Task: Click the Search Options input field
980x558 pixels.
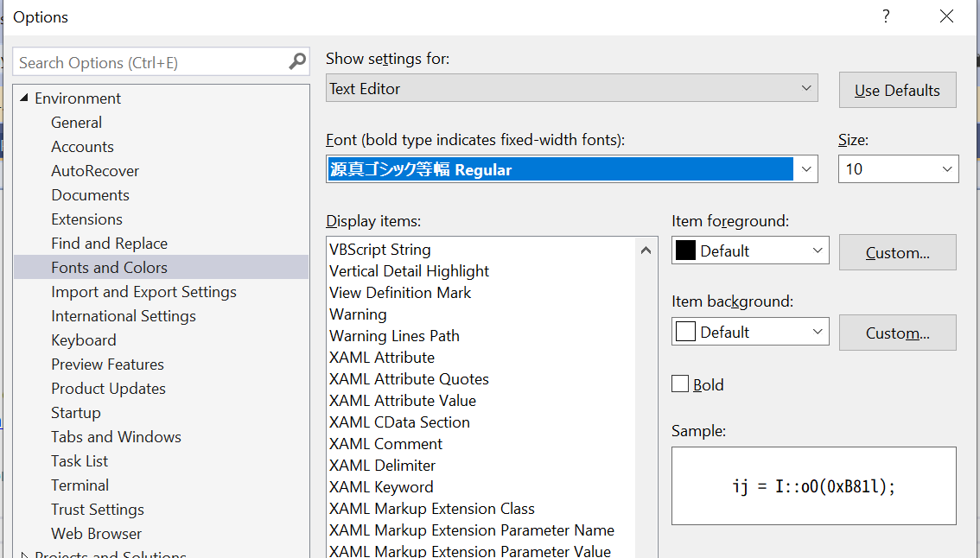Action: point(151,63)
